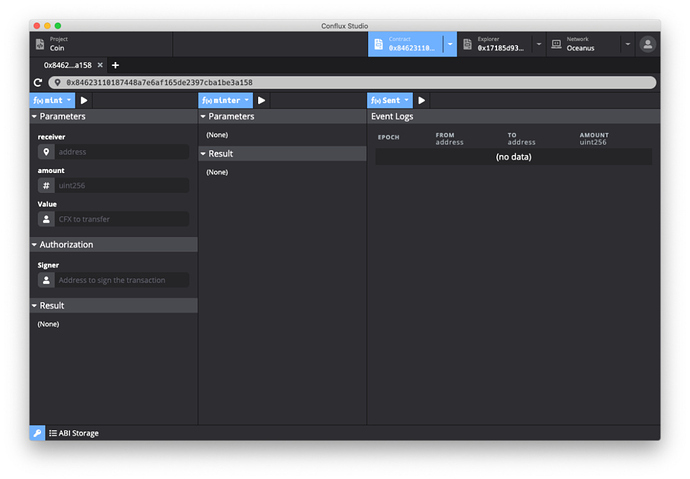Add a new tab with plus icon

click(x=115, y=65)
